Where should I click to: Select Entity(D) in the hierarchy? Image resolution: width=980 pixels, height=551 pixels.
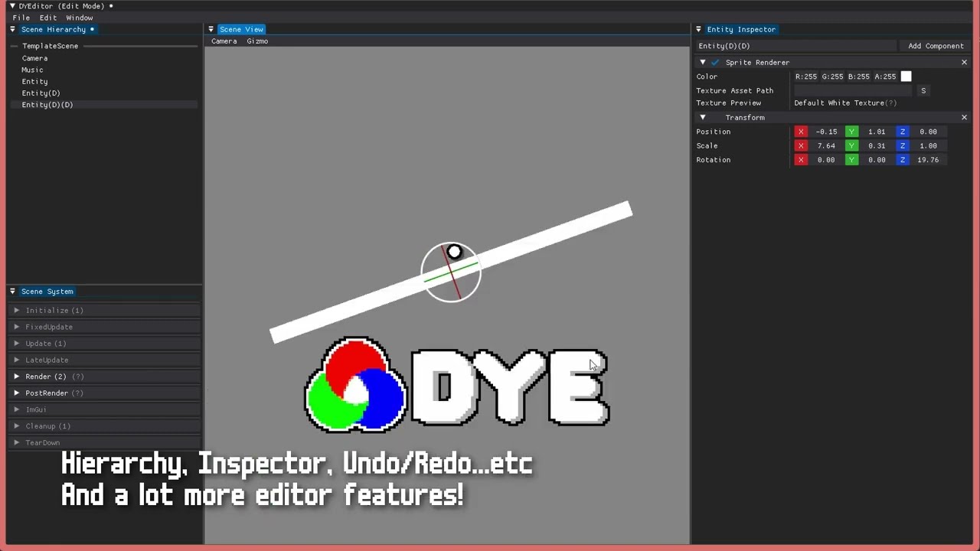(x=41, y=93)
